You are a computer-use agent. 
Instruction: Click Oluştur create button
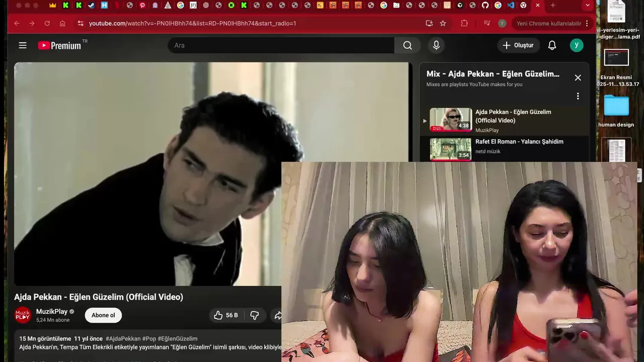click(x=518, y=45)
